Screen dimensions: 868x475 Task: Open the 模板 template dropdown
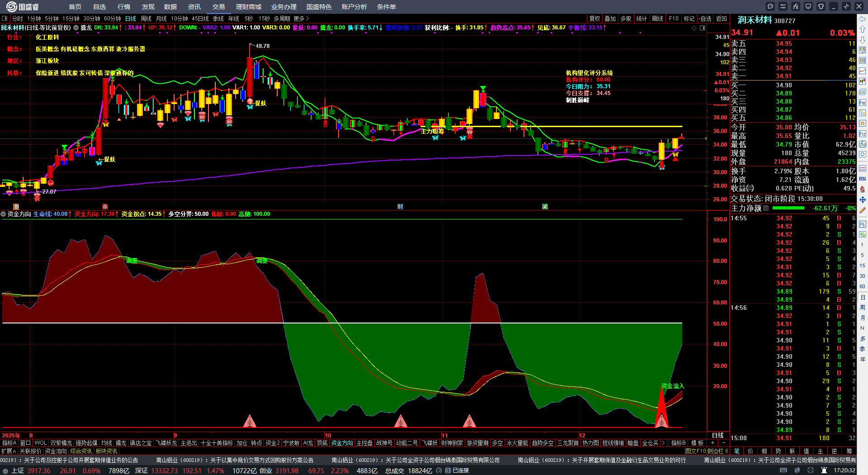pos(697,443)
